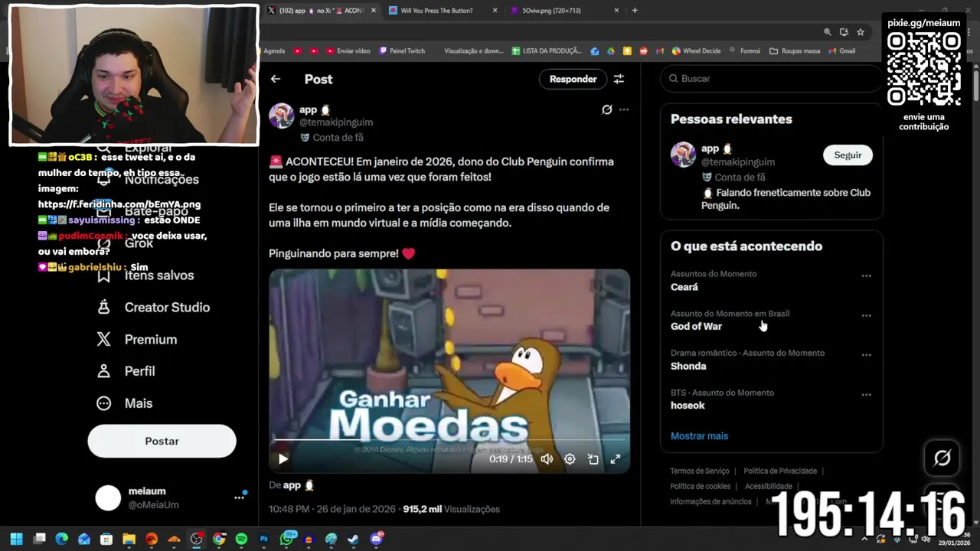Seek along the video progress bar
980x551 pixels.
[x=449, y=441]
